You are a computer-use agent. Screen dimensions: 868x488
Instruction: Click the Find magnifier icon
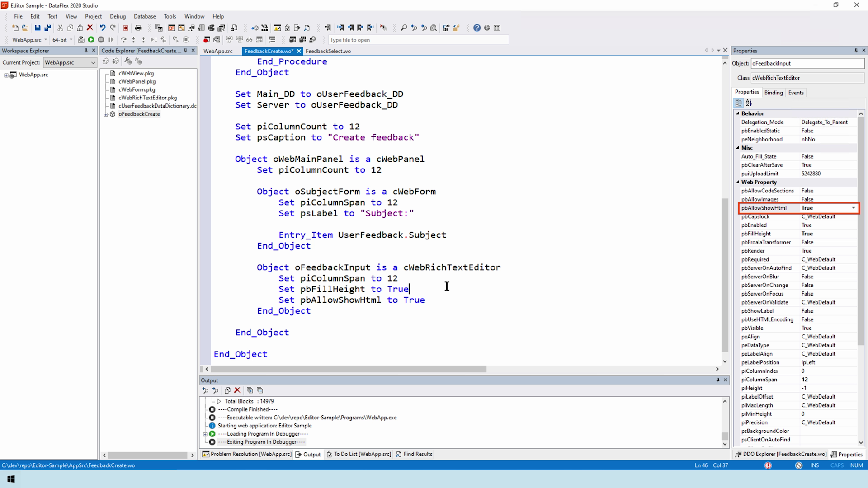pyautogui.click(x=404, y=28)
